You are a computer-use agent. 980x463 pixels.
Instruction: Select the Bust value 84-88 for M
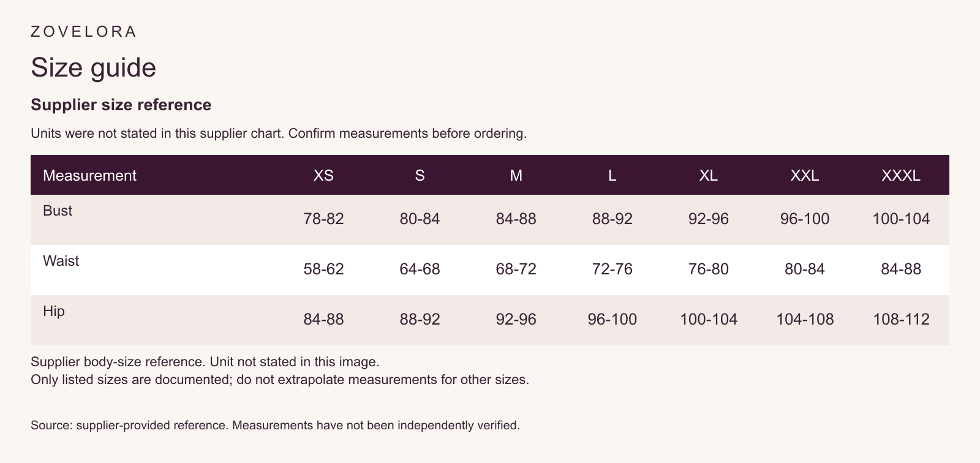click(516, 219)
